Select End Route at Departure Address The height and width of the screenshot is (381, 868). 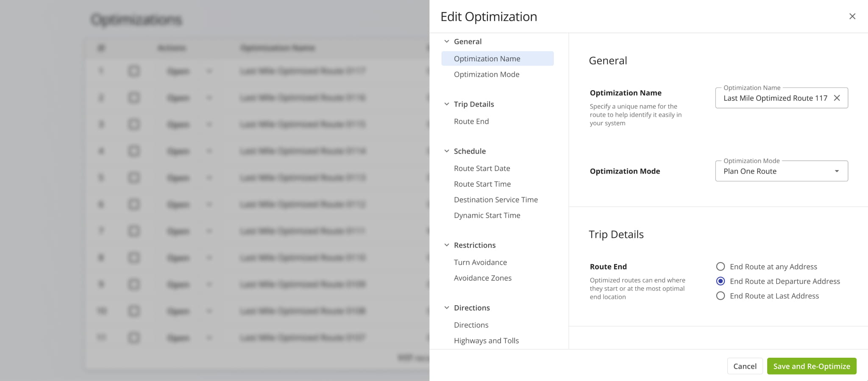tap(720, 281)
